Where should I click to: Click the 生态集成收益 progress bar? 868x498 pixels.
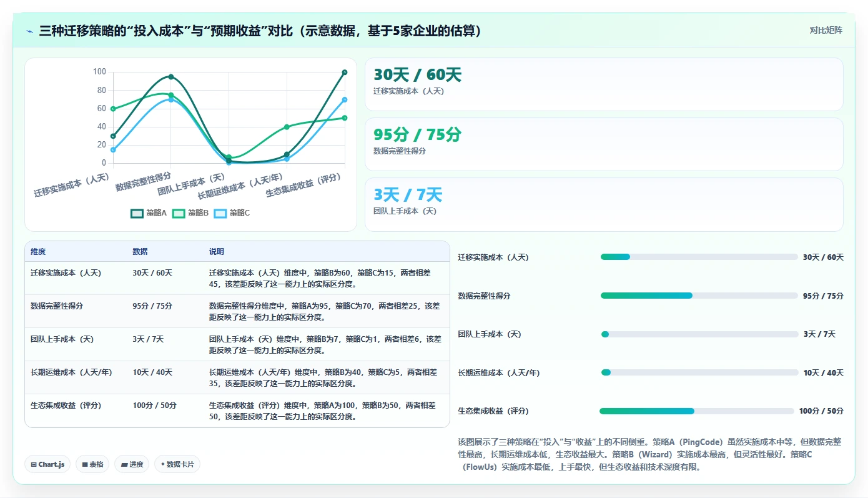(697, 411)
